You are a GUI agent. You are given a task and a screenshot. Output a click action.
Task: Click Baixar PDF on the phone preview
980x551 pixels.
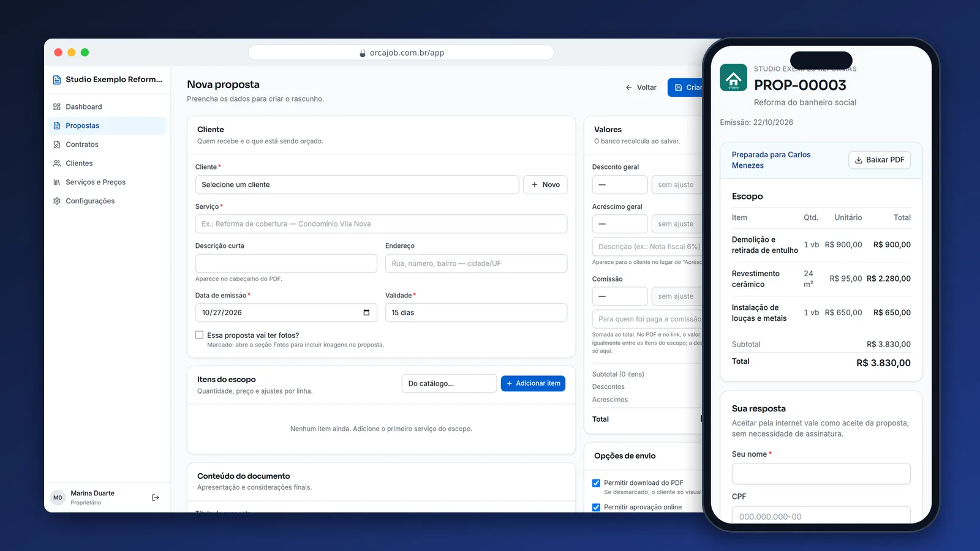click(880, 160)
